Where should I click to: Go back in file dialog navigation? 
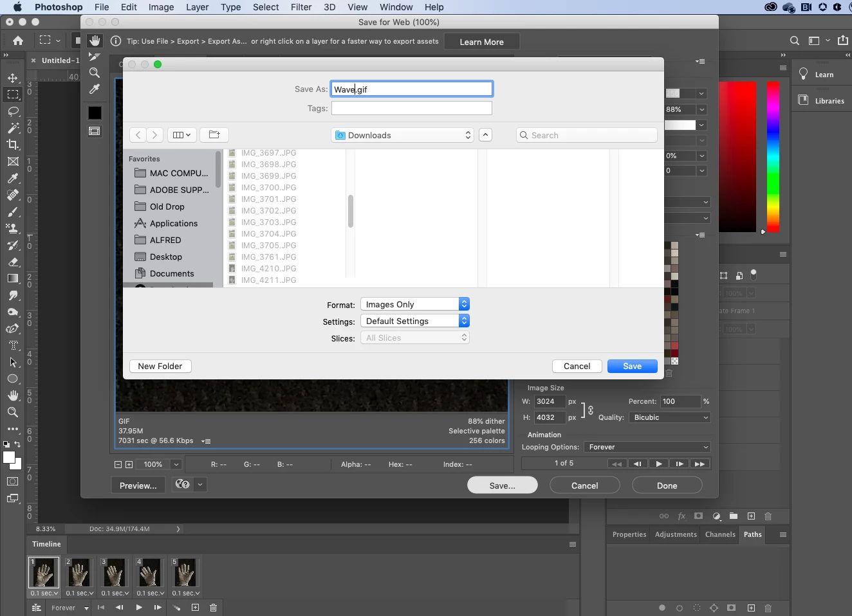(x=138, y=135)
